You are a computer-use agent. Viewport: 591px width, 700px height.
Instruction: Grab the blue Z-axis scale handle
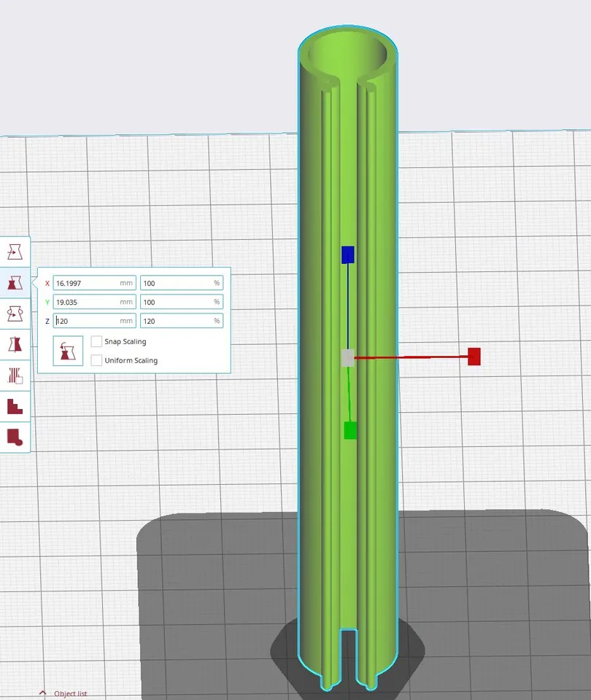[348, 254]
